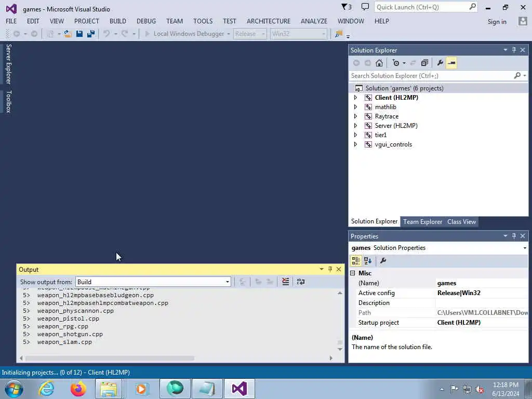Pin the Solution Explorer panel
This screenshot has height=399, width=532.
click(x=514, y=50)
